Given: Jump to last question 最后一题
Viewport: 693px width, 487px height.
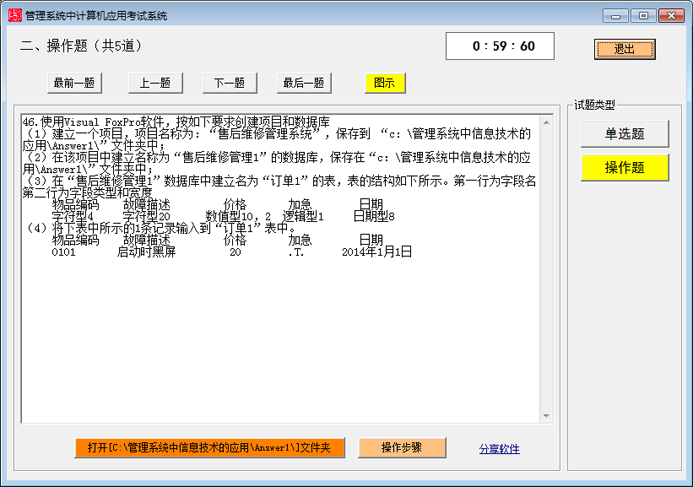Looking at the screenshot, I should 304,83.
